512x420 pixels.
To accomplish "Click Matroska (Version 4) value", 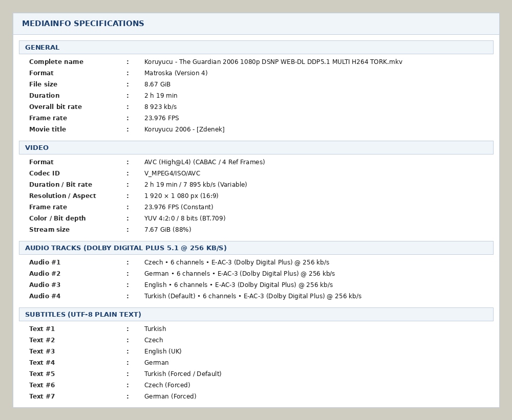I will [176, 73].
